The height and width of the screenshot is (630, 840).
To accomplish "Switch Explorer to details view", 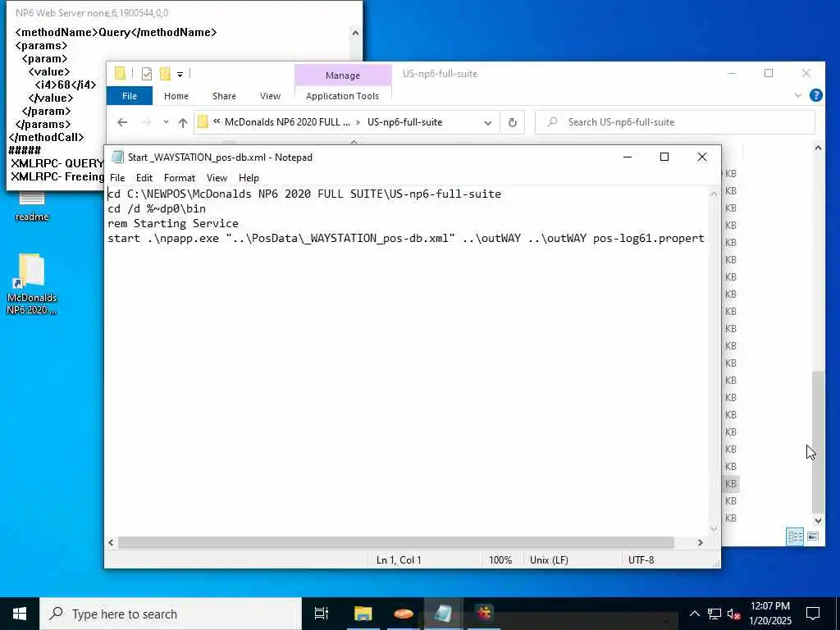I will [x=795, y=536].
